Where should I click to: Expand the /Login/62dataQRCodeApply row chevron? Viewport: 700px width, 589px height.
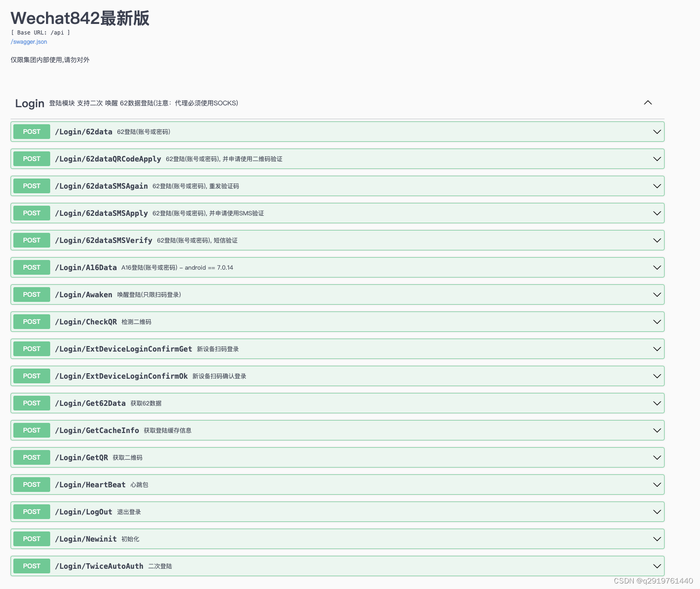[x=657, y=159]
